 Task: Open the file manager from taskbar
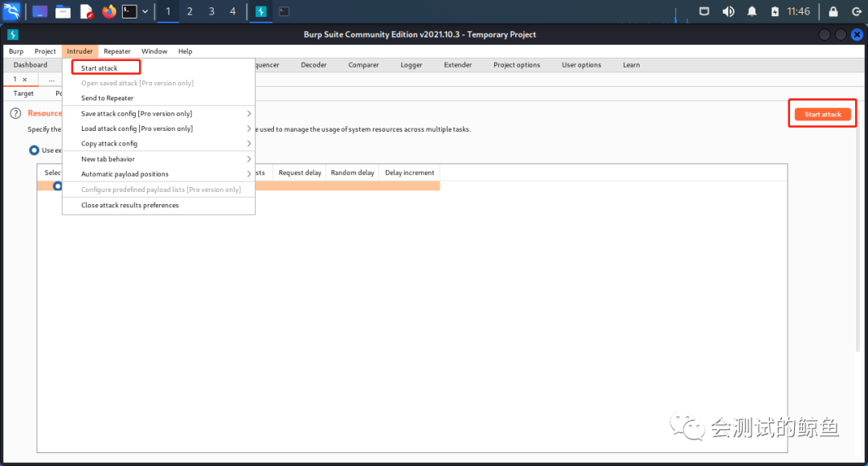tap(63, 11)
